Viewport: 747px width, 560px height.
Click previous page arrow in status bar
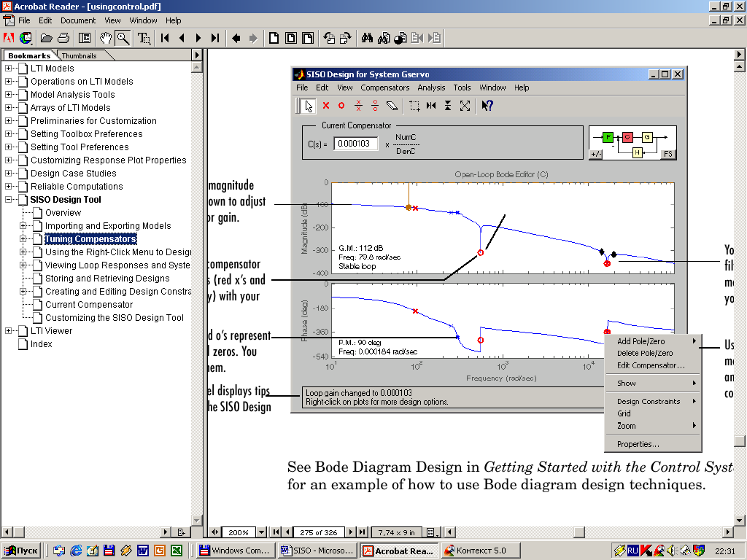coord(287,532)
